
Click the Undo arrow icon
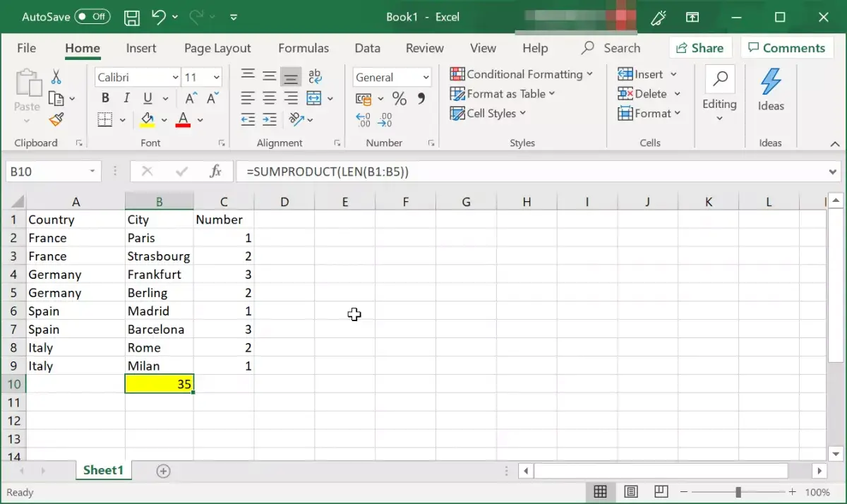tap(159, 17)
